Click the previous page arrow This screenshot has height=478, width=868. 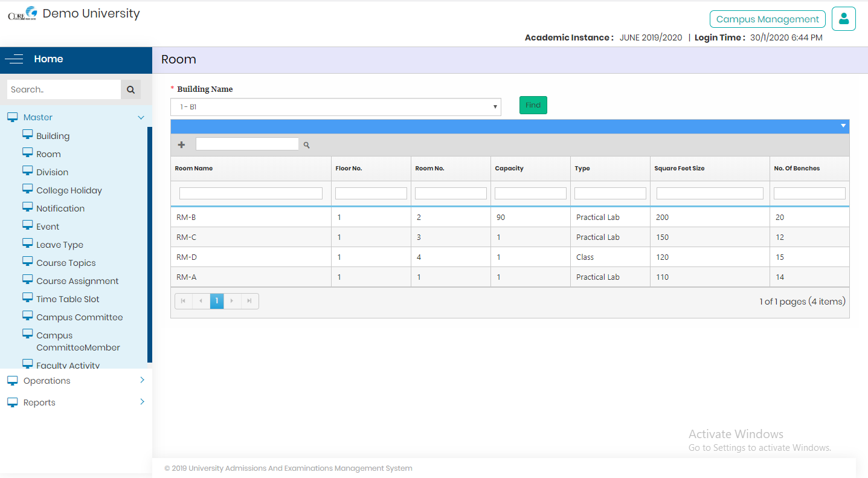pyautogui.click(x=201, y=301)
